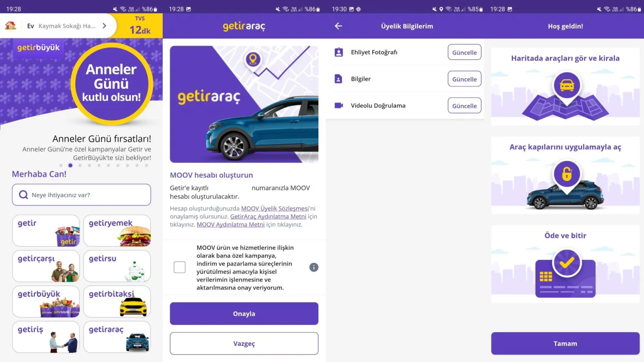Open the MOOV Üyelik Sözleşmesi link

tap(275, 208)
